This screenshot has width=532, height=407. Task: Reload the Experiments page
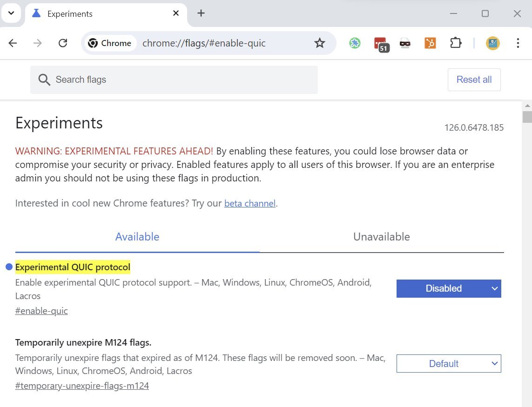point(63,43)
